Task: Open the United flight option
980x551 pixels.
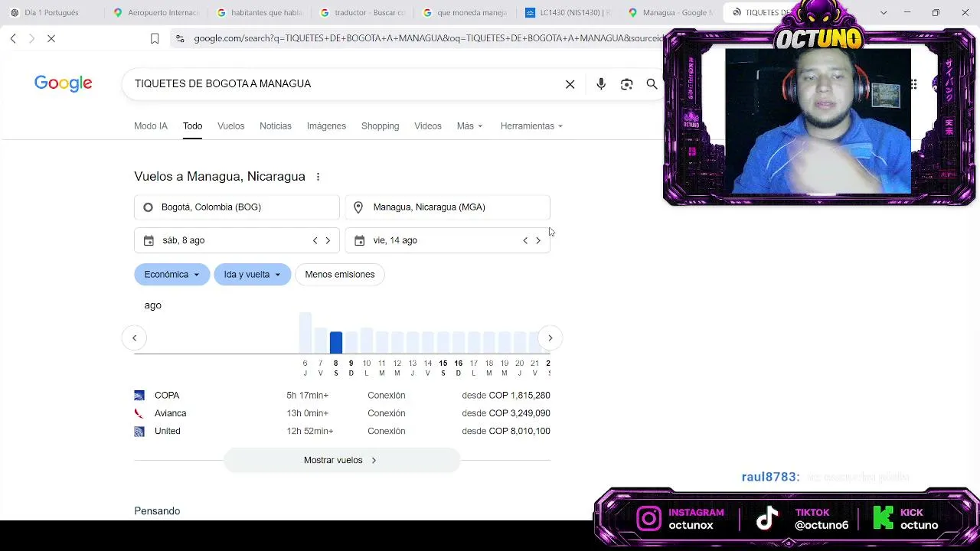Action: 342,432
